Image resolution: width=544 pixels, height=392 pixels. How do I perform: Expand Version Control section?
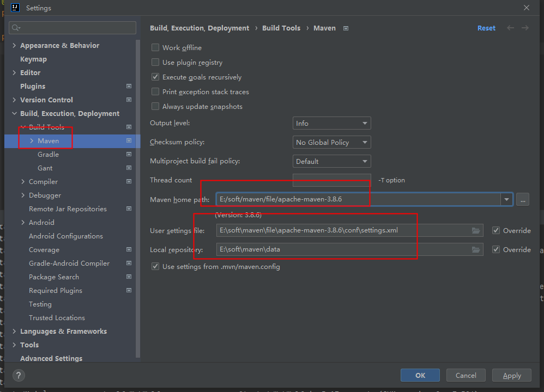14,100
